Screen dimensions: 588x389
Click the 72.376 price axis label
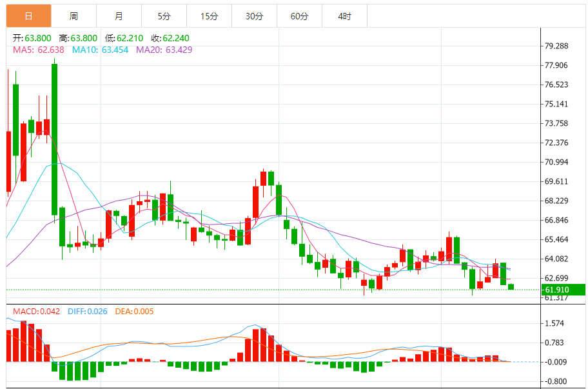556,143
